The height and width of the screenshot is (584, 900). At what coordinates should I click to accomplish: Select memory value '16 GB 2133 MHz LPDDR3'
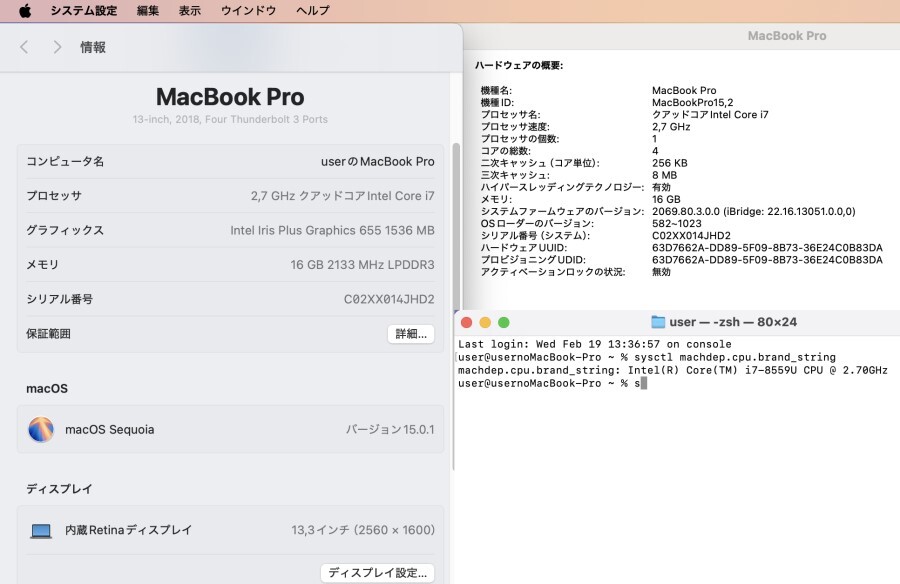(362, 265)
